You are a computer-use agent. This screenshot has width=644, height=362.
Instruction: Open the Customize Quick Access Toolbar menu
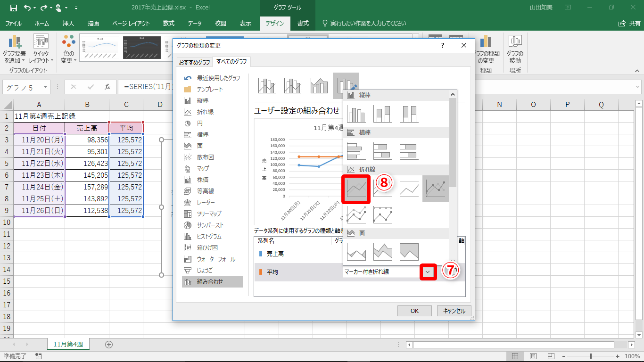pos(76,8)
